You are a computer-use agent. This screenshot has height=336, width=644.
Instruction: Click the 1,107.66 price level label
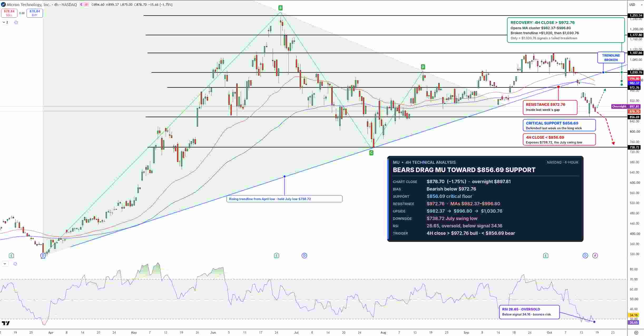pyautogui.click(x=635, y=53)
